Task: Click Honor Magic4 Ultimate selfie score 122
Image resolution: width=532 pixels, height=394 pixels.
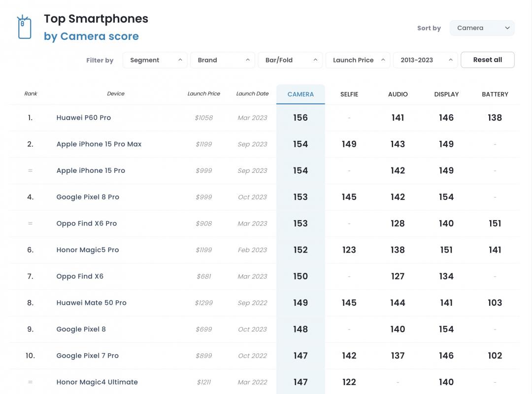Action: click(349, 383)
